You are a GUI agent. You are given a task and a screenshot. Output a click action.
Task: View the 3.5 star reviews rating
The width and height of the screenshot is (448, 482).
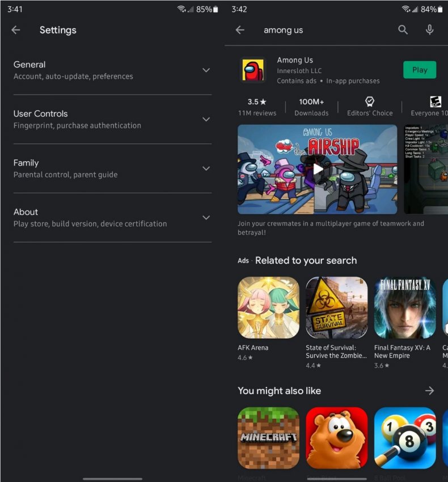[x=257, y=107]
